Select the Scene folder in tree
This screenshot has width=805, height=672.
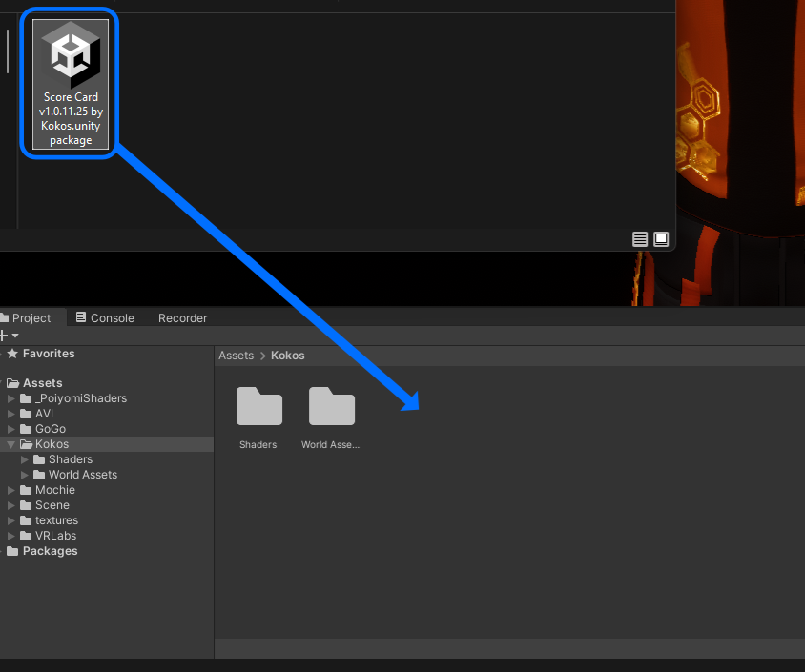tap(52, 505)
